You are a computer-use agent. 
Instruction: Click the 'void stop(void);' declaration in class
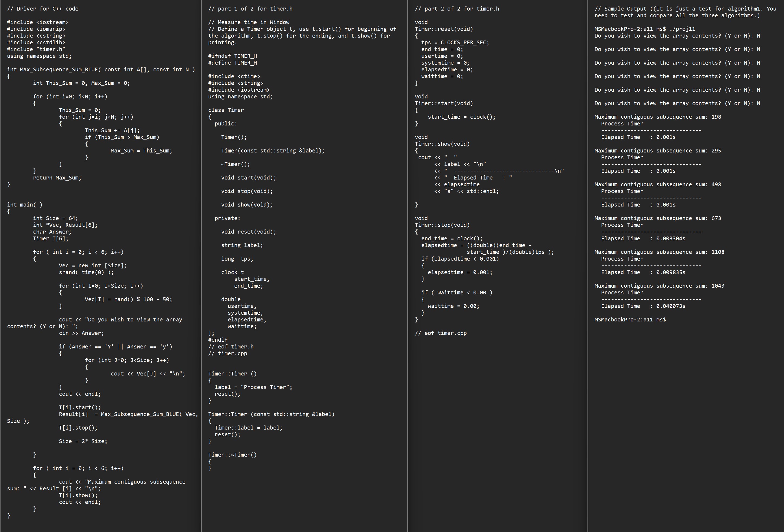[247, 191]
